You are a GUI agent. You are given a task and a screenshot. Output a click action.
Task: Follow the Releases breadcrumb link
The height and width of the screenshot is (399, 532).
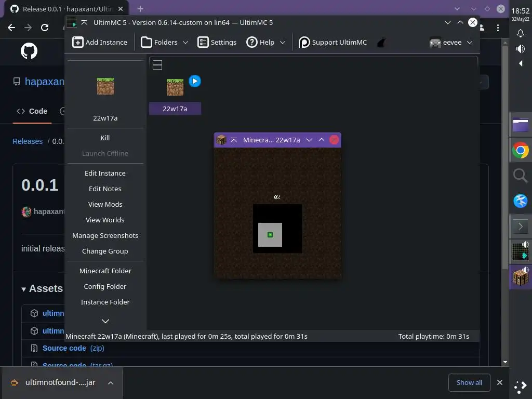coord(28,141)
